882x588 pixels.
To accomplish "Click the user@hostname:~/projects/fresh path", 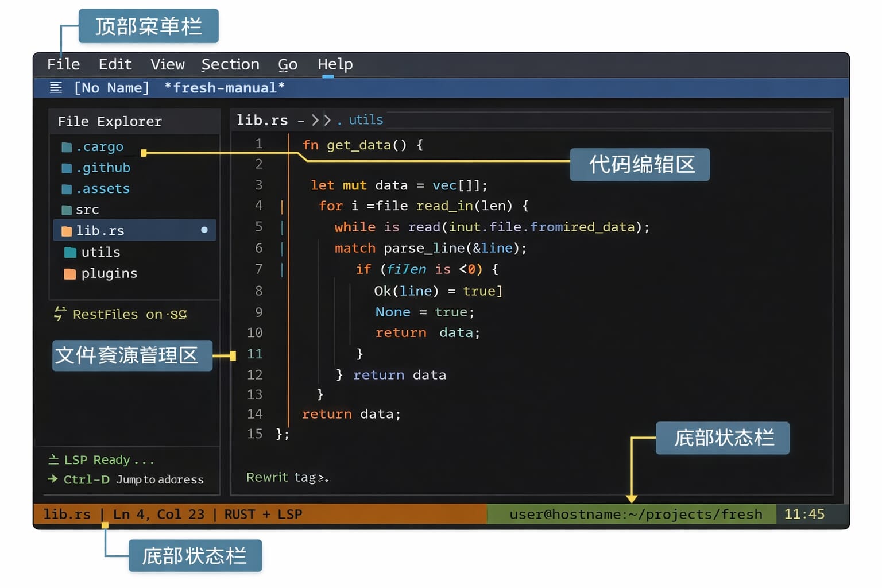I will (636, 514).
